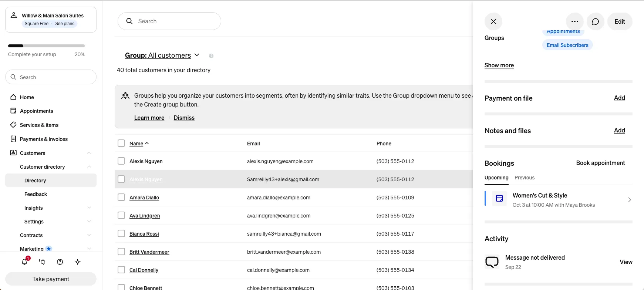
Task: Click the calendar icon on Women's Cut booking
Action: pos(499,198)
